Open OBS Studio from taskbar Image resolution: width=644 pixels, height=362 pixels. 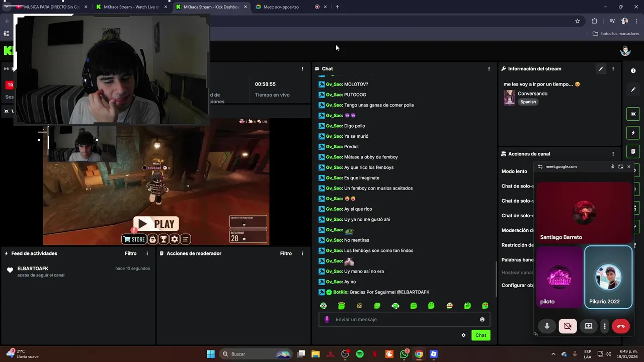tap(345, 354)
